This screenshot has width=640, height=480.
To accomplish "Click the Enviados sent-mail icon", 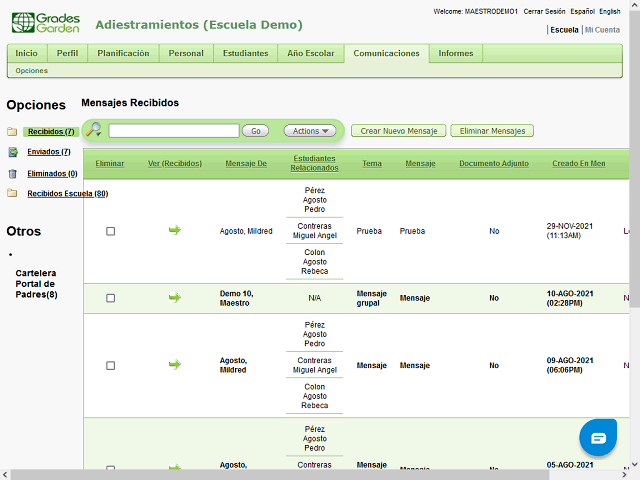I will pos(12,152).
